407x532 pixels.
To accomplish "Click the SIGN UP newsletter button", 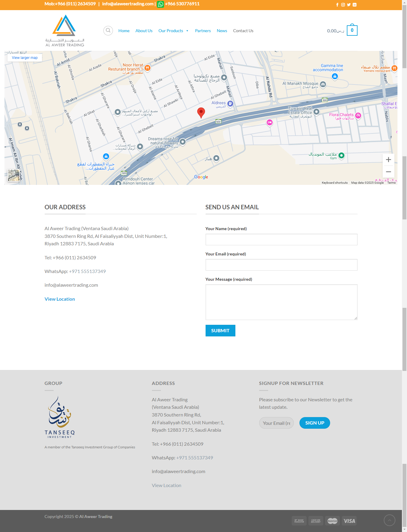I will coord(314,423).
